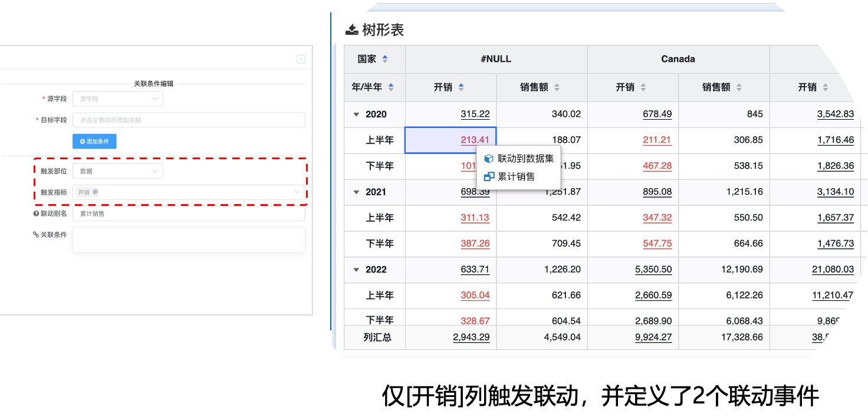Screen dimensions: 868x420
Task: Sort the 年/半年 column using its arrows
Action: pos(391,87)
